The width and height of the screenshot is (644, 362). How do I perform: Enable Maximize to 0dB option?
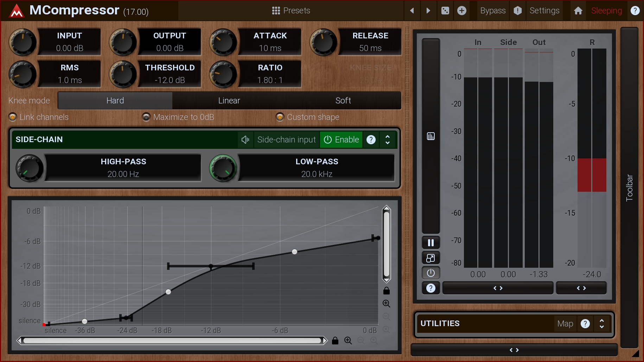click(146, 117)
